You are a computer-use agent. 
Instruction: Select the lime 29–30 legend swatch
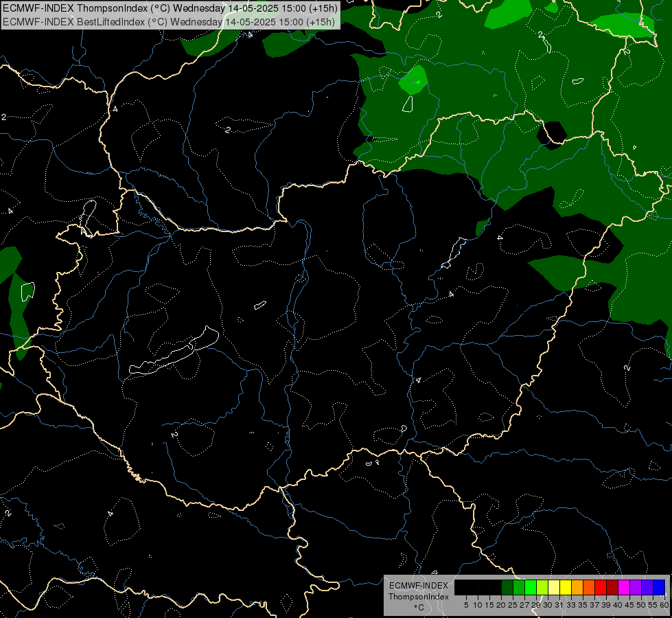(x=542, y=587)
